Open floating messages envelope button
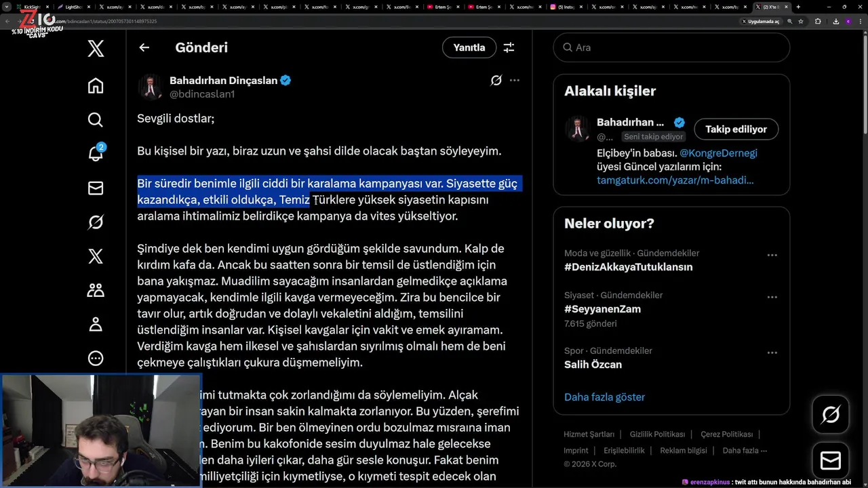Screen dimensions: 868x488 click(831, 460)
